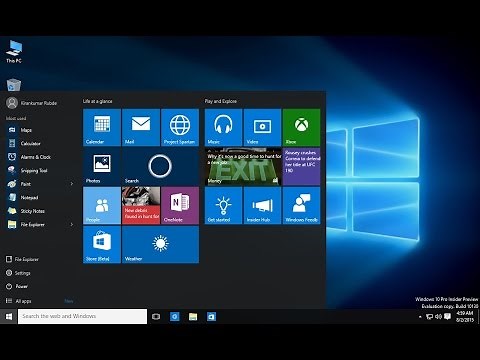The height and width of the screenshot is (360, 480).
Task: Select the This PC desktop icon
Action: 14,51
